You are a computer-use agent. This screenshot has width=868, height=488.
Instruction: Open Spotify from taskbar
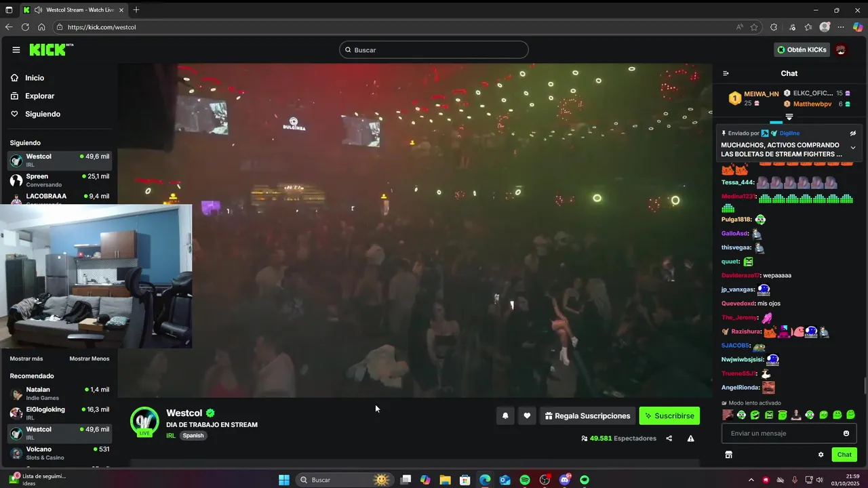point(524,480)
